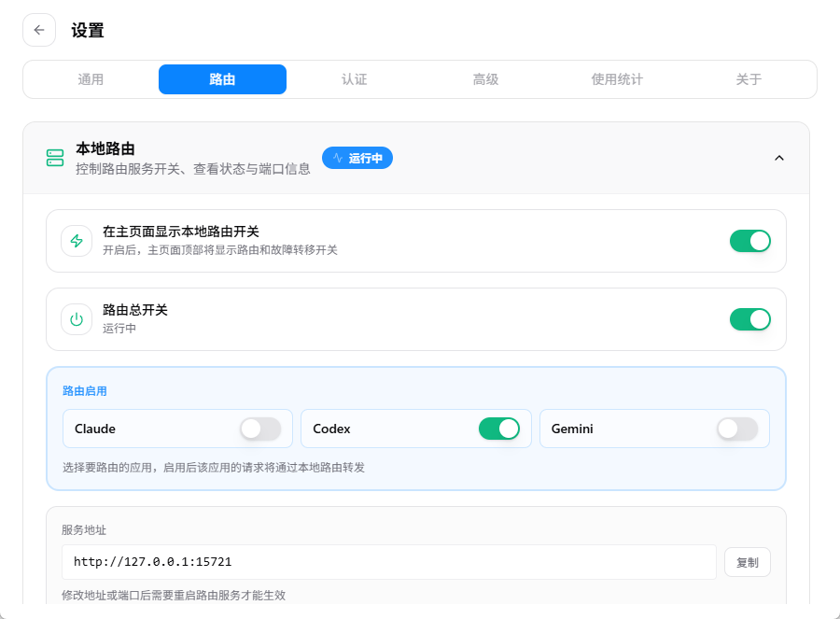Click 选择要路由的应用 hint text

[214, 468]
